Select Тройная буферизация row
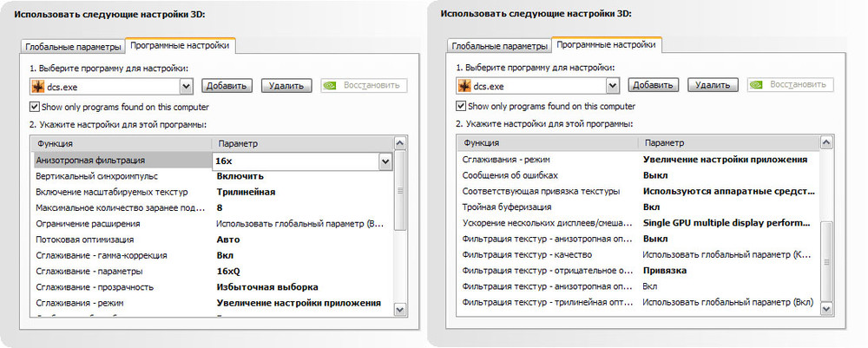868x348 pixels. click(639, 207)
